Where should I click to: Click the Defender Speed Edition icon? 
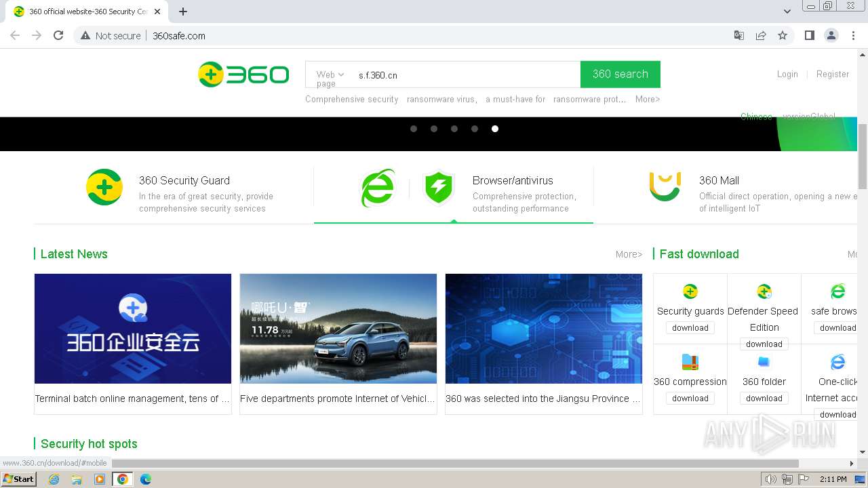(x=764, y=291)
